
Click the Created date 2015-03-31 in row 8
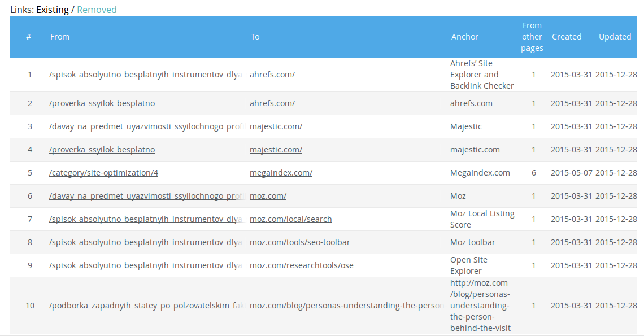coord(571,242)
